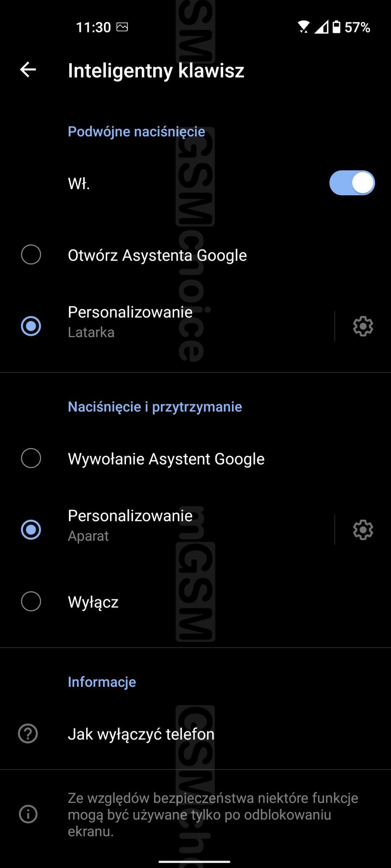Select Otwórz Asystenta Google radio button
The width and height of the screenshot is (391, 868).
[31, 254]
